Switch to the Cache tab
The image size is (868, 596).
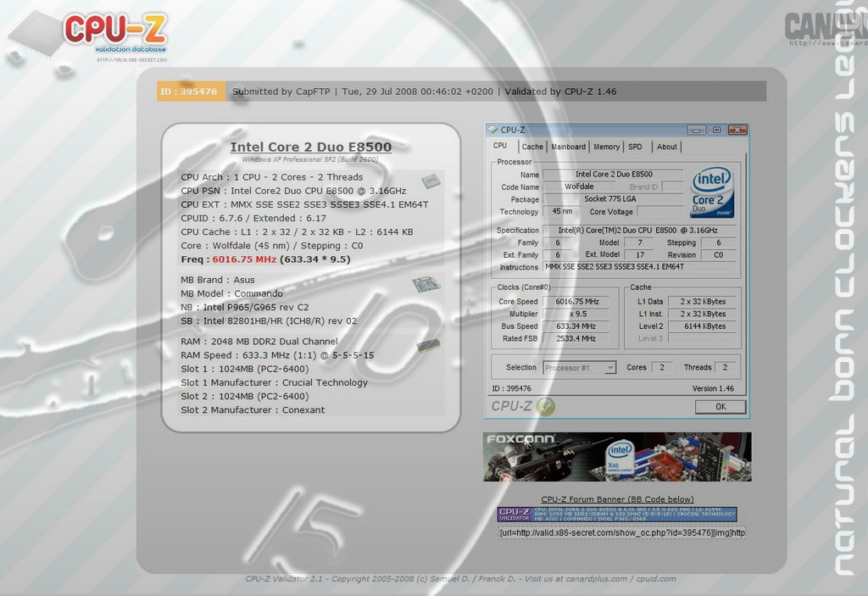[532, 147]
